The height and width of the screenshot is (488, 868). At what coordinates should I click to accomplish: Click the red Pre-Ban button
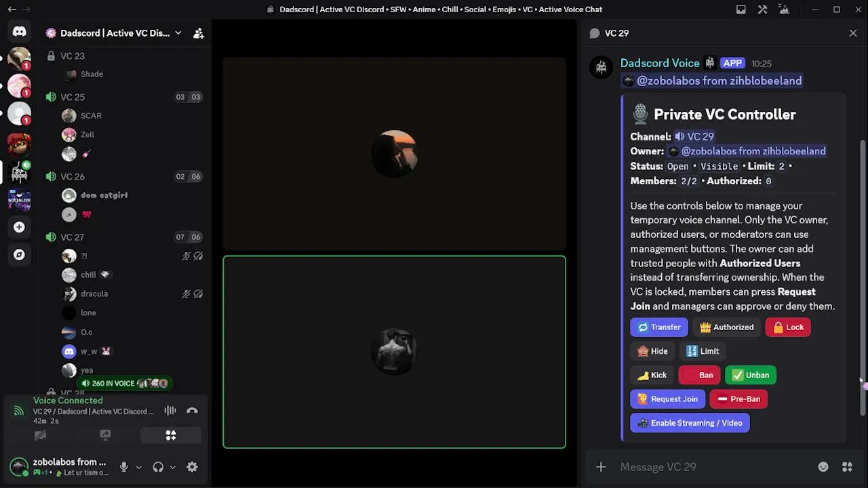[x=738, y=399]
